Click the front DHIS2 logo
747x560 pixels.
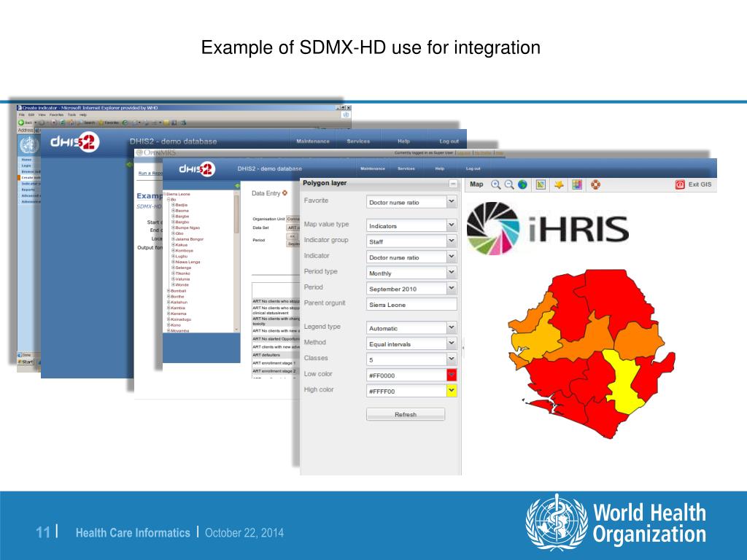(x=197, y=169)
